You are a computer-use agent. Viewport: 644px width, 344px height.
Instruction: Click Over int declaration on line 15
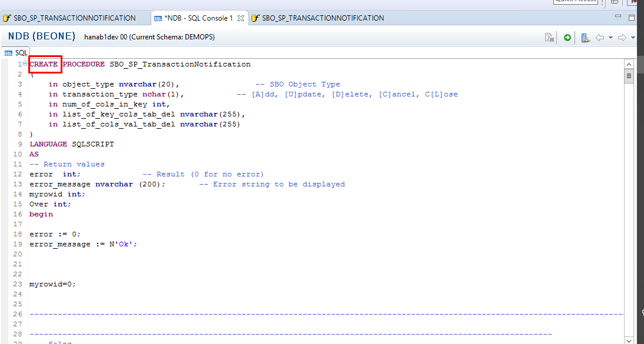click(x=51, y=204)
